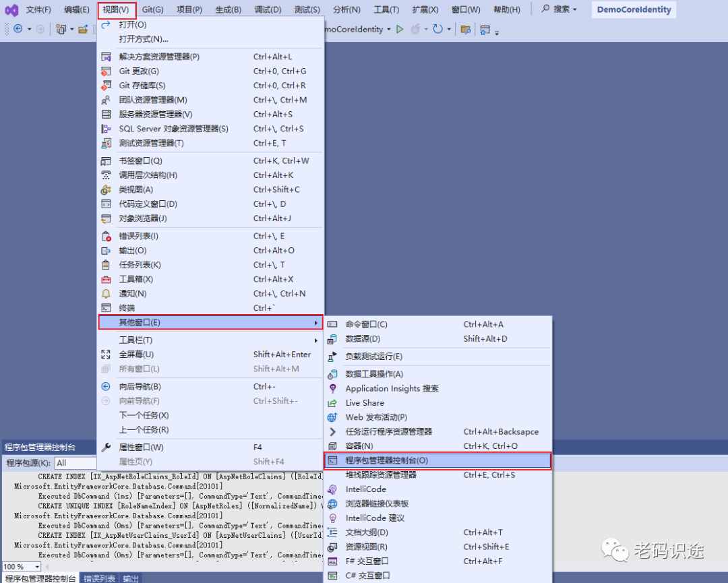
Task: Open the hot reload dropdown arrow
Action: coord(426,29)
